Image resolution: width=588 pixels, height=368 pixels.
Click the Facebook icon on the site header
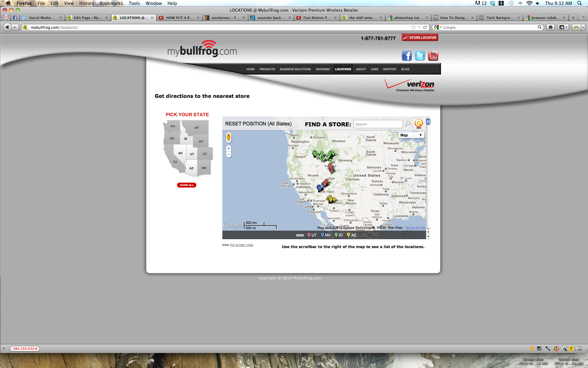point(407,56)
